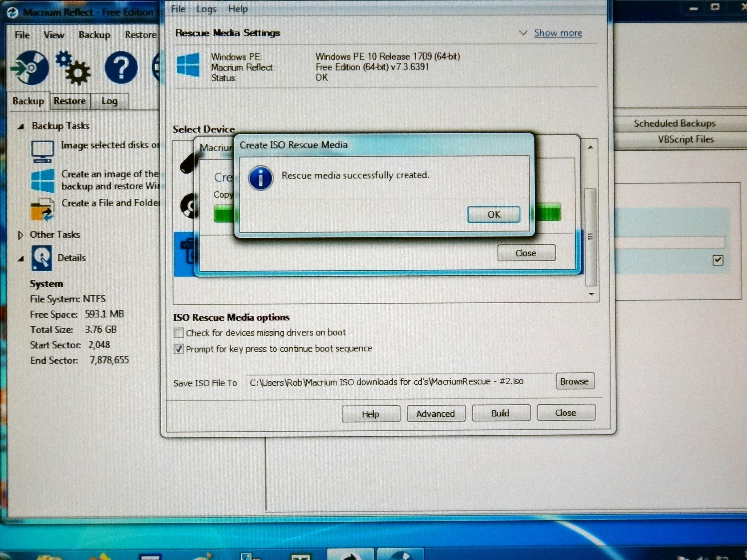Viewport: 747px width, 560px height.
Task: Open the Help menu in rescue window
Action: click(238, 9)
